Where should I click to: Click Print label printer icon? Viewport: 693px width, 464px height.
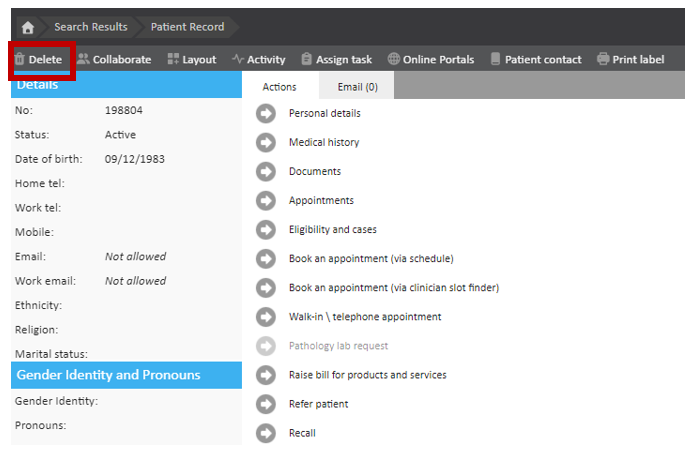coord(603,60)
